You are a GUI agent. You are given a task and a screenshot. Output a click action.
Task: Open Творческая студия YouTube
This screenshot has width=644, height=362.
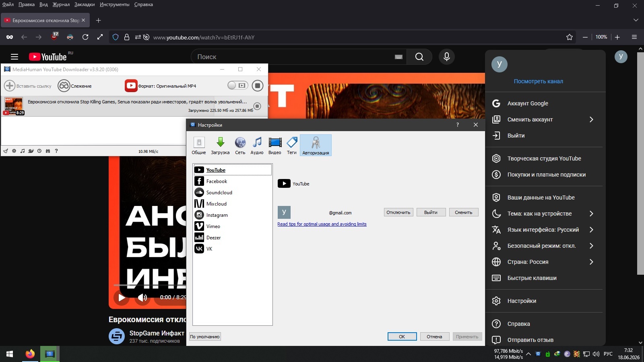click(x=544, y=158)
